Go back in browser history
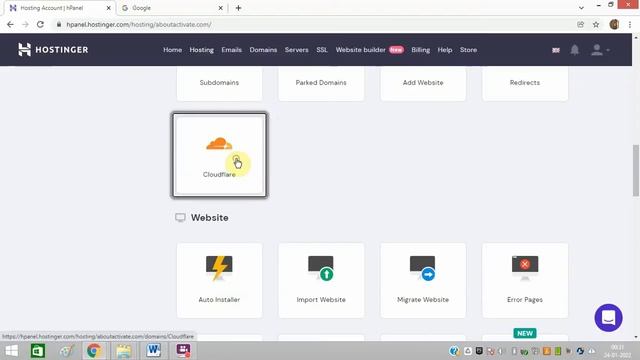This screenshot has height=360, width=640. (10, 24)
